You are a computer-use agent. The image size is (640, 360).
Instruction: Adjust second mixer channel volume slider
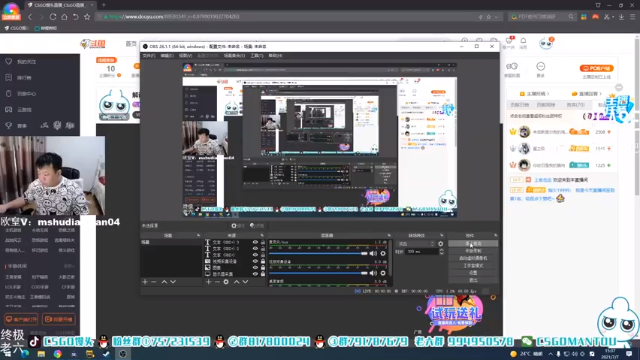tap(318, 273)
